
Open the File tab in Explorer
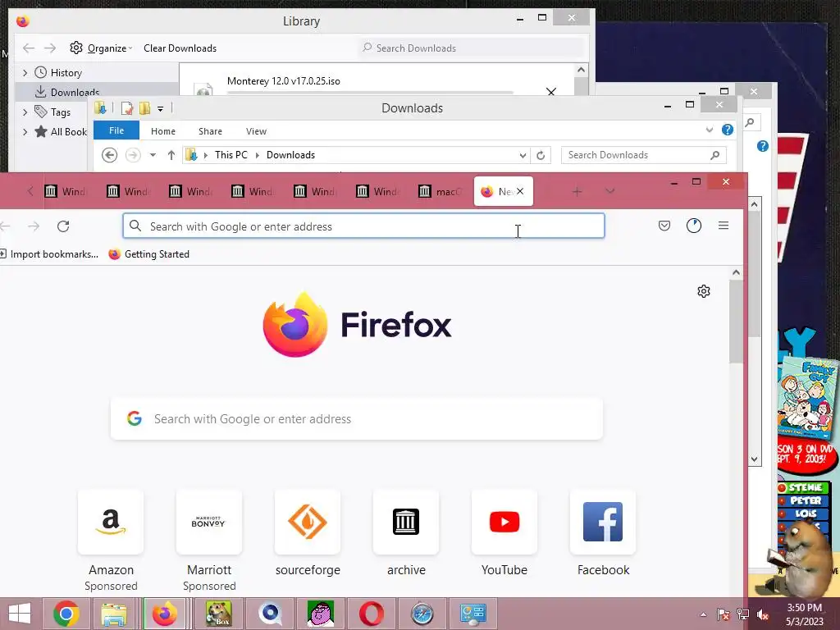pyautogui.click(x=116, y=130)
